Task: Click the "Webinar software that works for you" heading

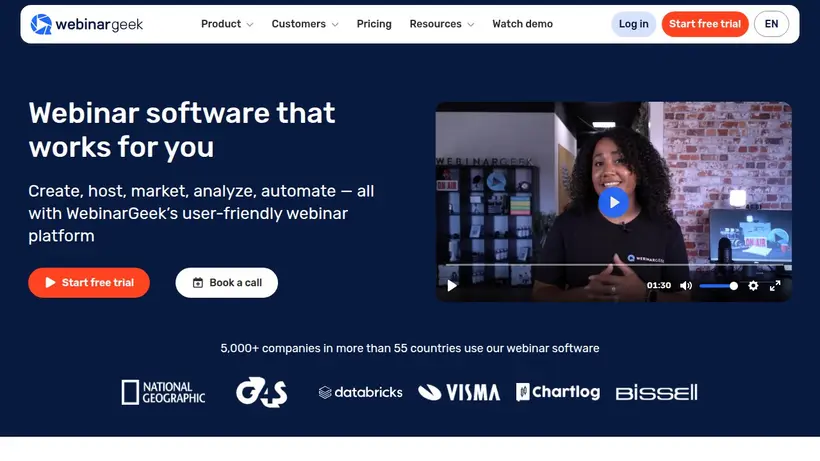Action: (x=182, y=130)
